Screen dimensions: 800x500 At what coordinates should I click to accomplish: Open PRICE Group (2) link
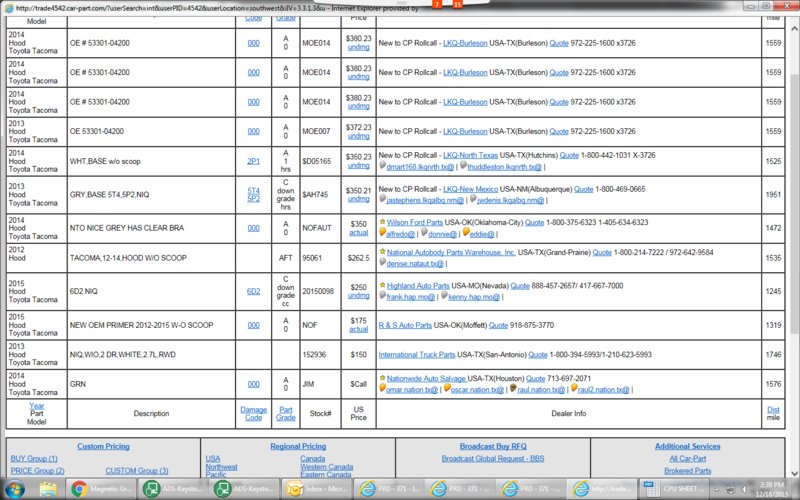(37, 470)
